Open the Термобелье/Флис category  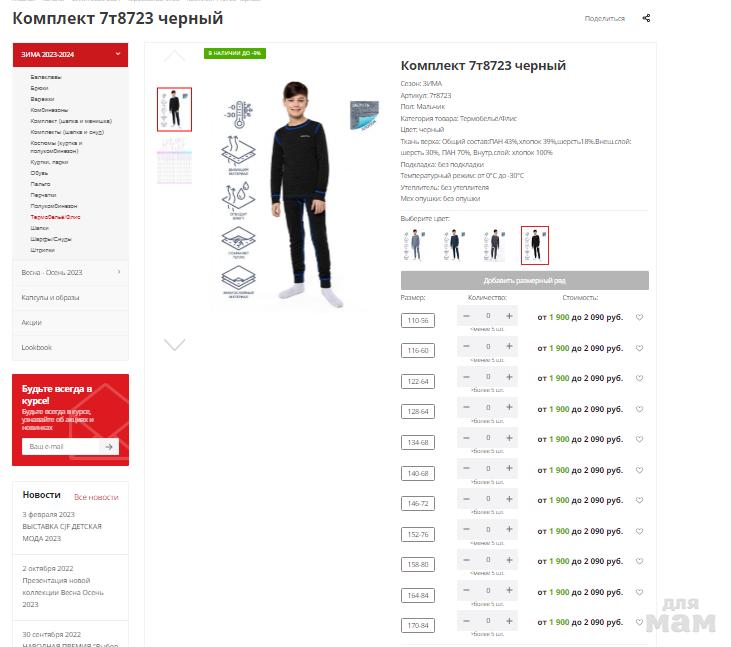(55, 217)
